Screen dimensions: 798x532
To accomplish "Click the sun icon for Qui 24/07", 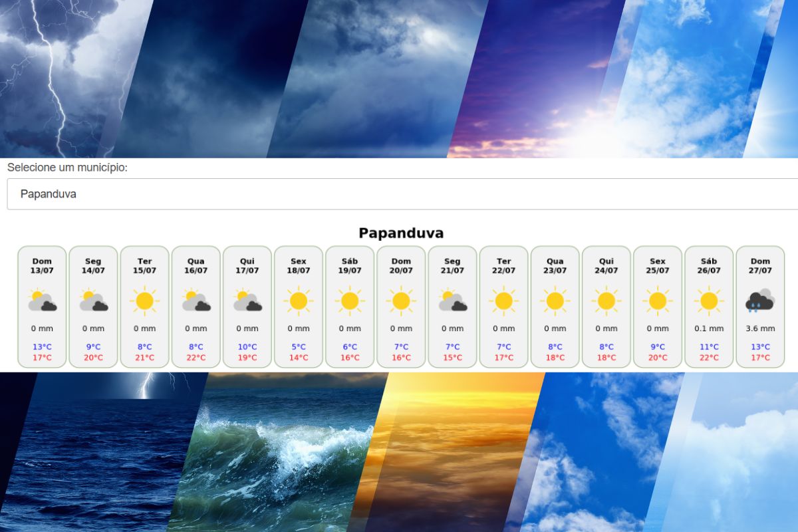I will pos(606,301).
